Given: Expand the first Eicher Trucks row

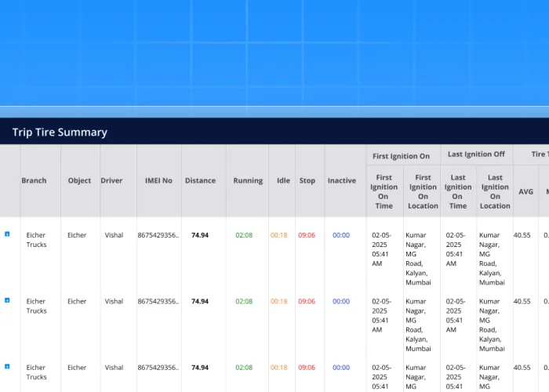Looking at the screenshot, I should [8, 234].
